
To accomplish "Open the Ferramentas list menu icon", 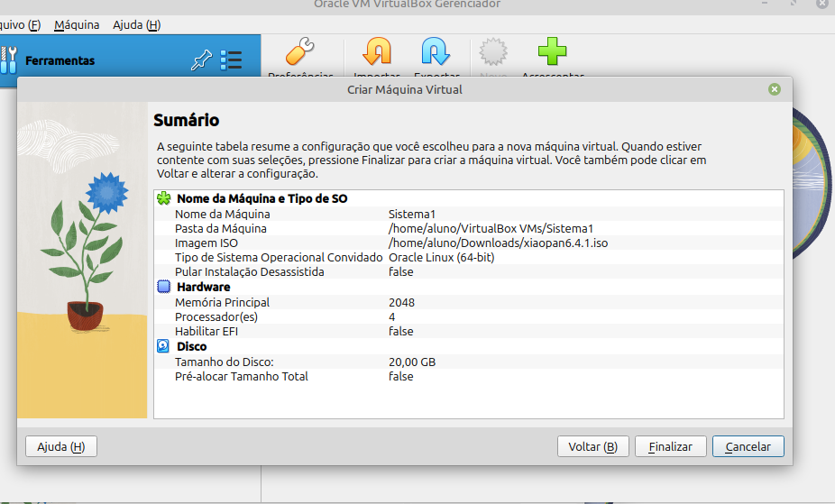I will (231, 60).
